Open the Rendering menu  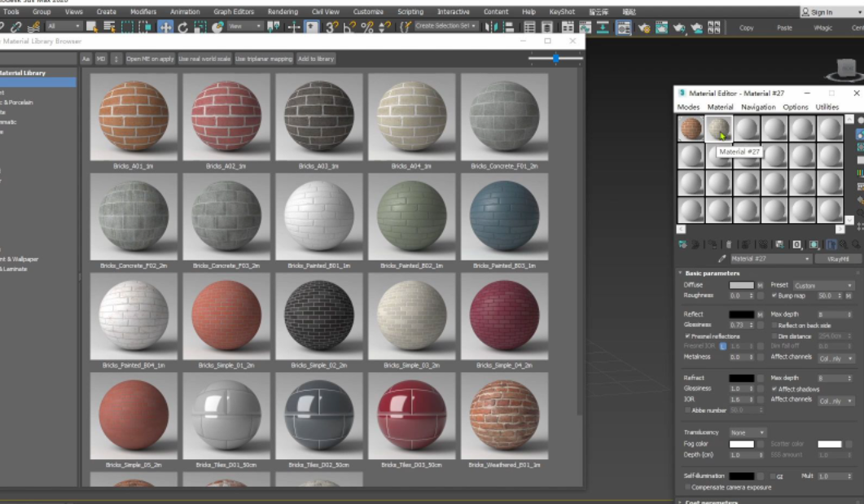click(x=283, y=12)
